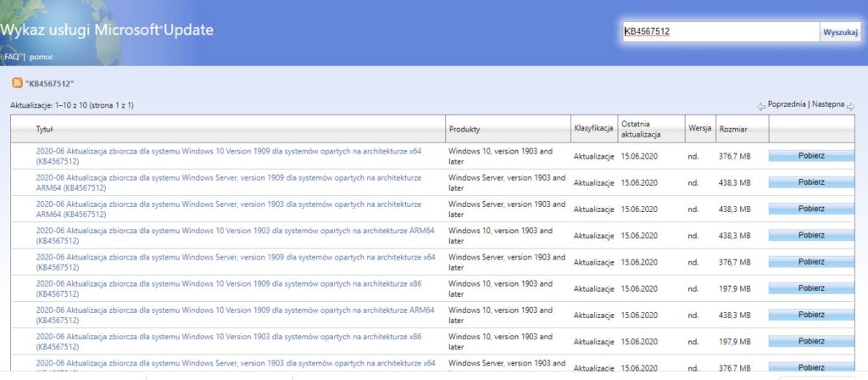Viewport: 868px width, 380px height.
Task: Pobierz the Windows 10 1909 x86 update
Action: tap(811, 288)
